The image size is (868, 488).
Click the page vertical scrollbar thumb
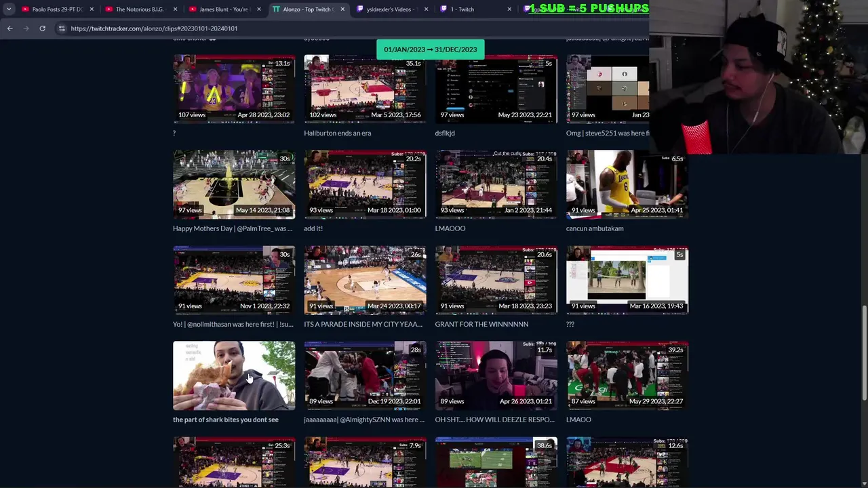pos(864,352)
